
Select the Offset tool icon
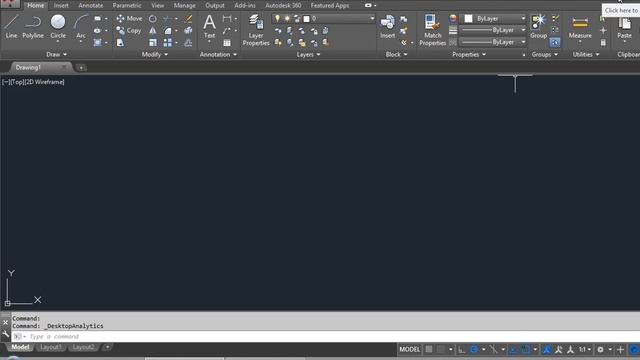(188, 42)
